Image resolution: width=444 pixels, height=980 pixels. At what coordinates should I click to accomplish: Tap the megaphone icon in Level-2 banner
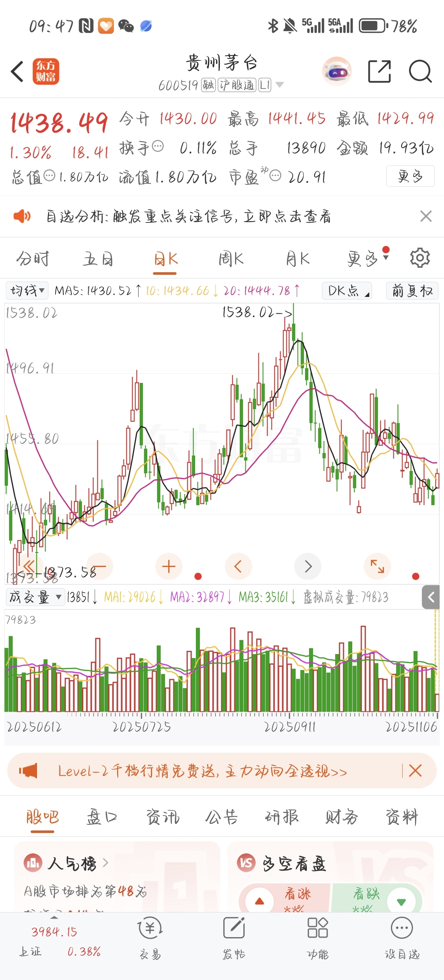click(x=28, y=770)
